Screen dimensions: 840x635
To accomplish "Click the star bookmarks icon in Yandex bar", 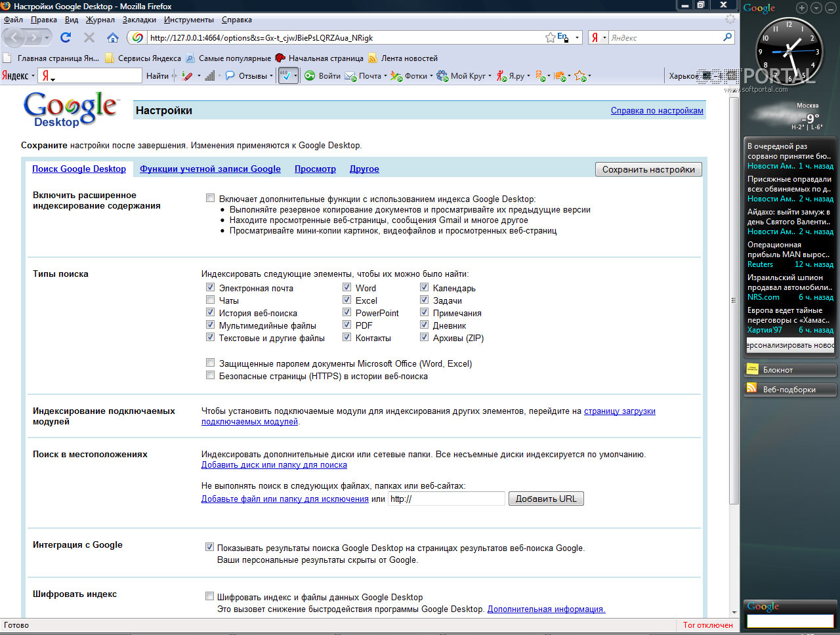I will pyautogui.click(x=580, y=75).
